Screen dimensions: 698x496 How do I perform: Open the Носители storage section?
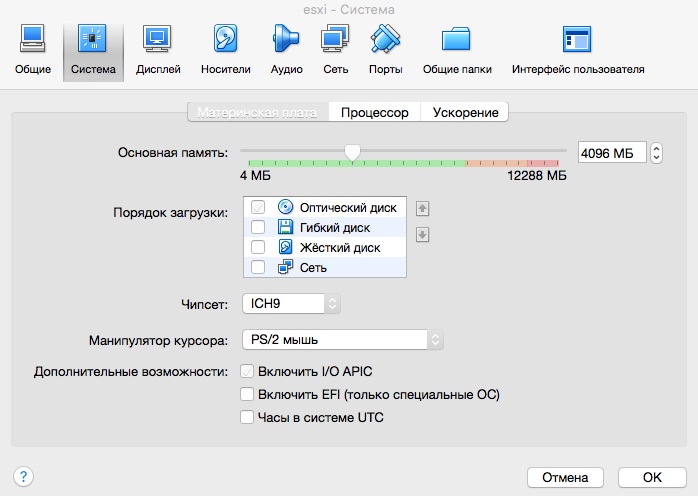point(225,50)
